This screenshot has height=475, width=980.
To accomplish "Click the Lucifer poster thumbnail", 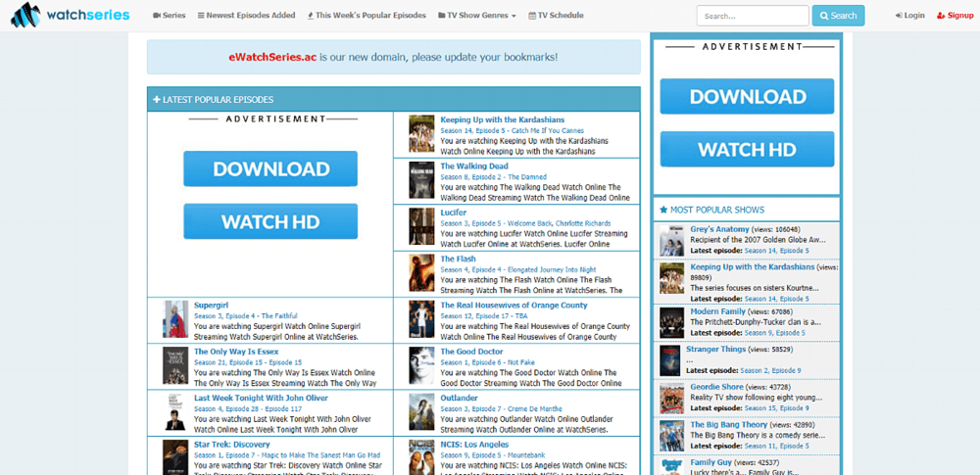I will (x=421, y=226).
